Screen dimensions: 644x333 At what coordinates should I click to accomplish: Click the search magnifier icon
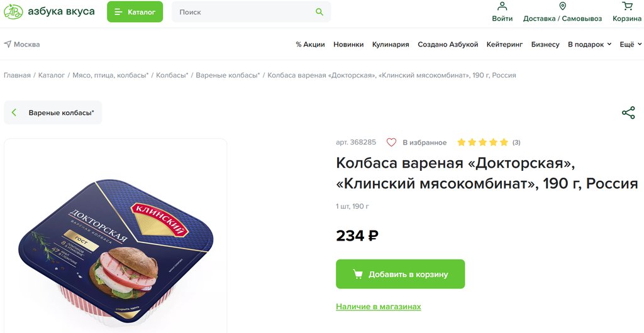pyautogui.click(x=319, y=12)
